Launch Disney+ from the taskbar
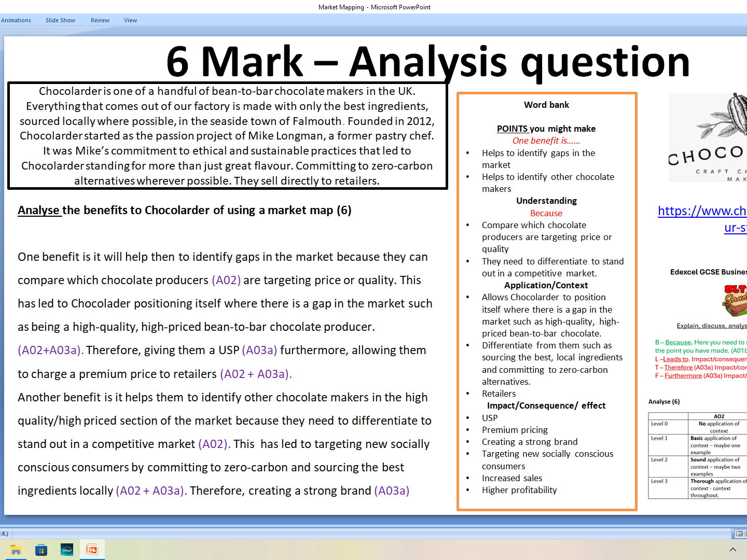 67,550
